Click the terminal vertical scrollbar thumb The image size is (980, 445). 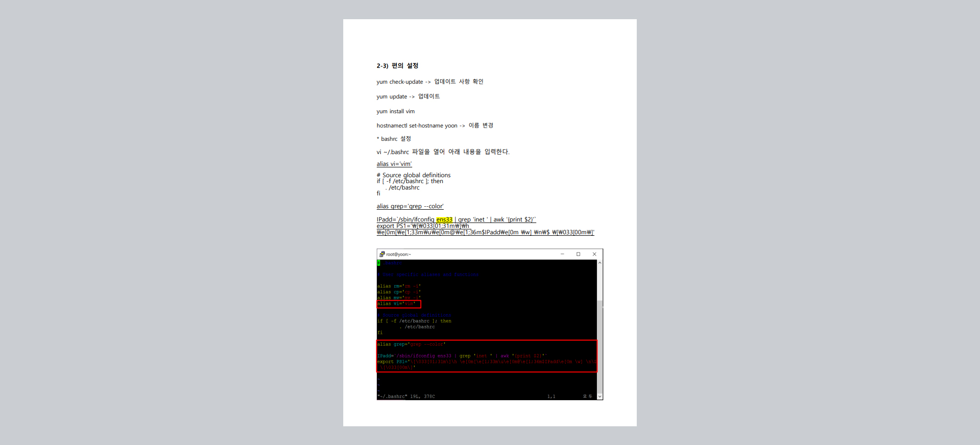pyautogui.click(x=600, y=346)
